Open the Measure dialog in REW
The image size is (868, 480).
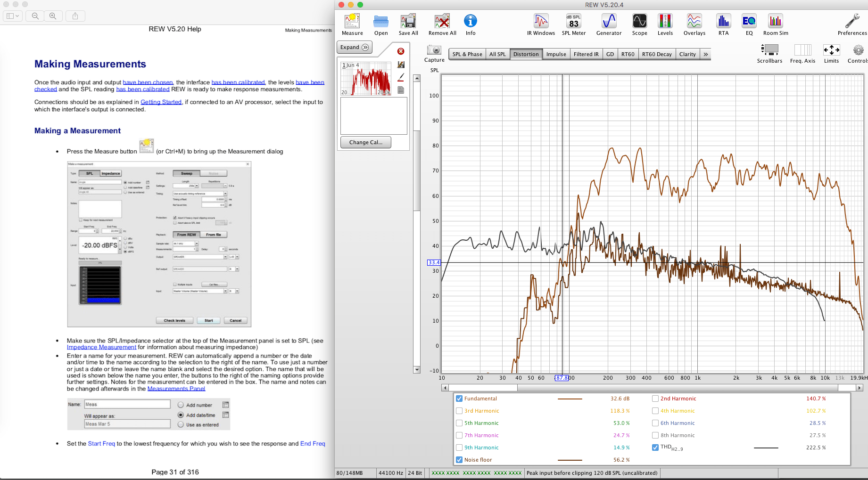(x=352, y=24)
